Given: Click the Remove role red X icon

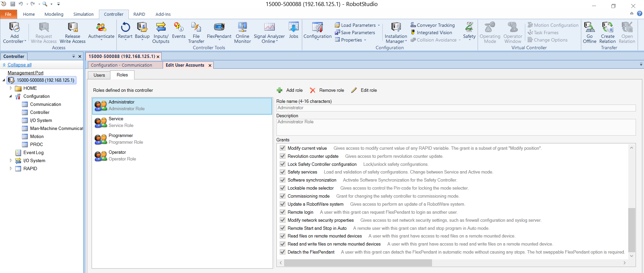Looking at the screenshot, I should (313, 90).
